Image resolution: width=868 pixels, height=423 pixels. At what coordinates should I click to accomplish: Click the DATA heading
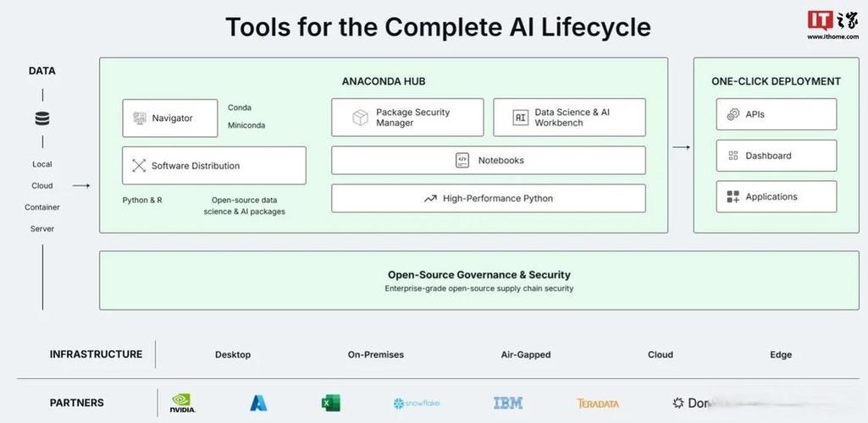[42, 71]
